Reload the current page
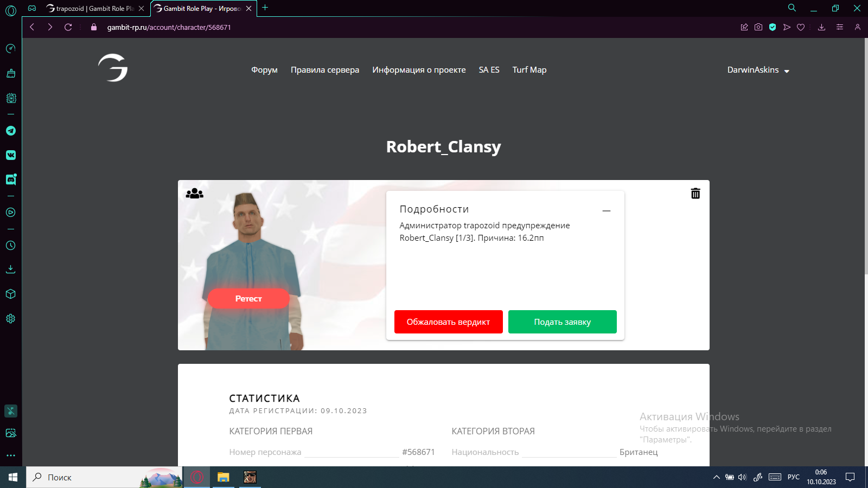 [x=68, y=27]
